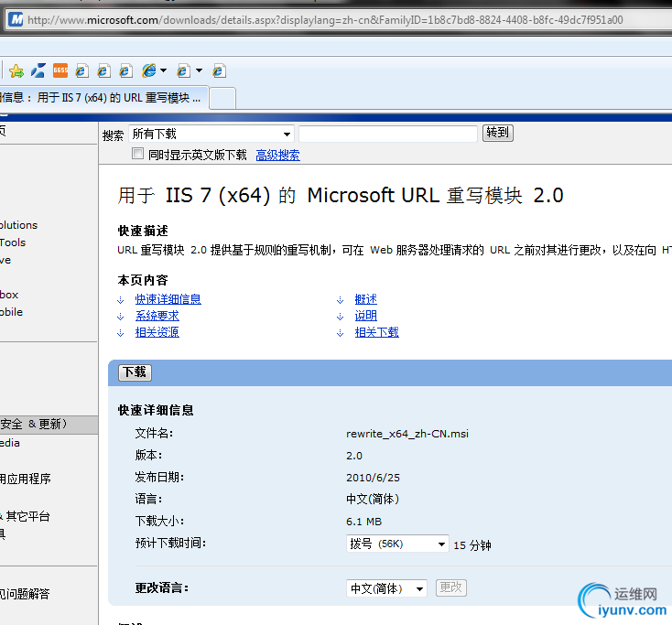Click the search text input box

(388, 135)
